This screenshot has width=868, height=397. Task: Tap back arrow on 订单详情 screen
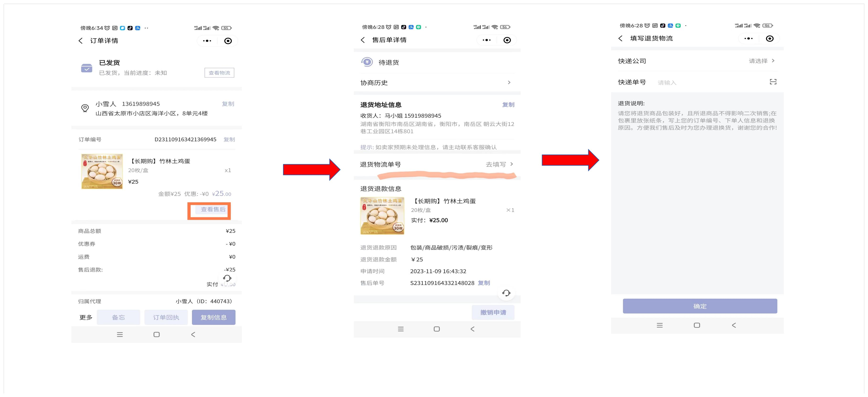tap(80, 41)
